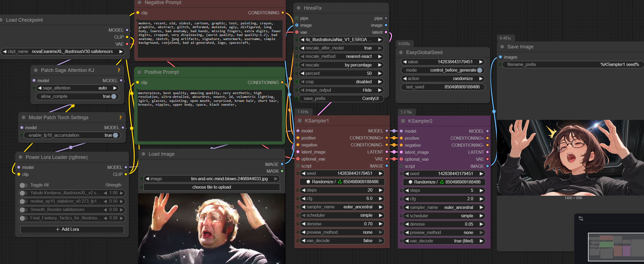Open the image_output dropdown set to Hide

pyautogui.click(x=341, y=90)
